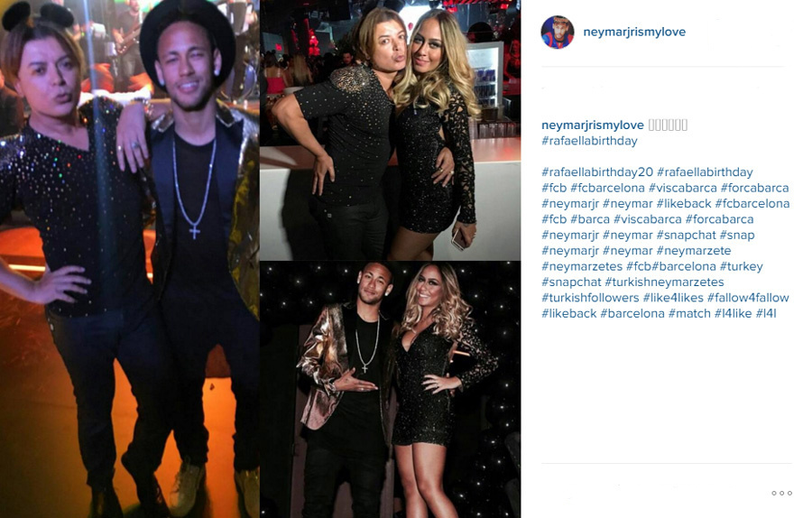
Task: Select the left photo with hat man
Action: click(x=129, y=259)
